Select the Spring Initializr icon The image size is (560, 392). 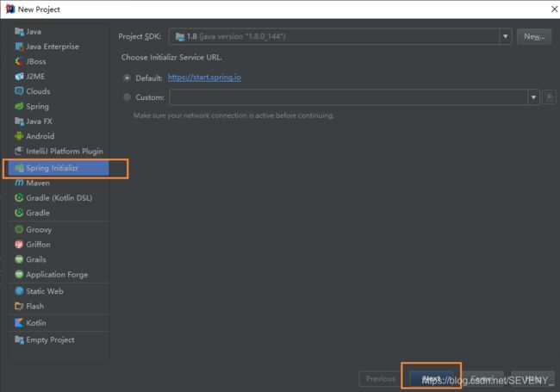pos(19,168)
